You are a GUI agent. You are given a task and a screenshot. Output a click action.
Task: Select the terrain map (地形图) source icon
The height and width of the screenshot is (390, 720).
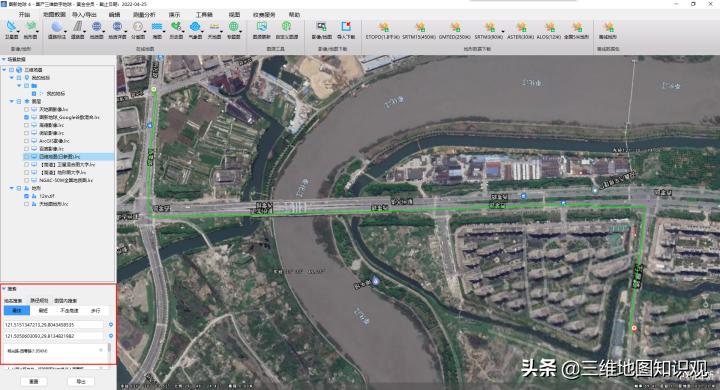coord(30,27)
